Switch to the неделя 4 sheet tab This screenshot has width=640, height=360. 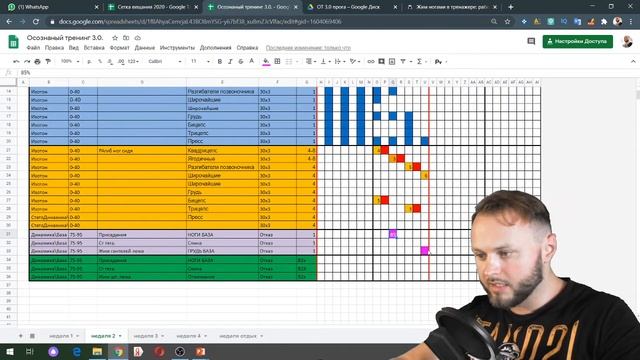(188, 336)
